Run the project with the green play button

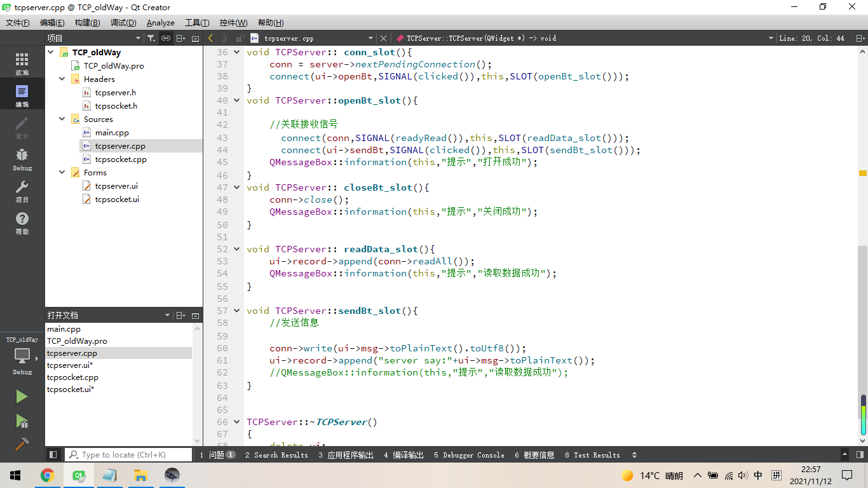point(22,396)
